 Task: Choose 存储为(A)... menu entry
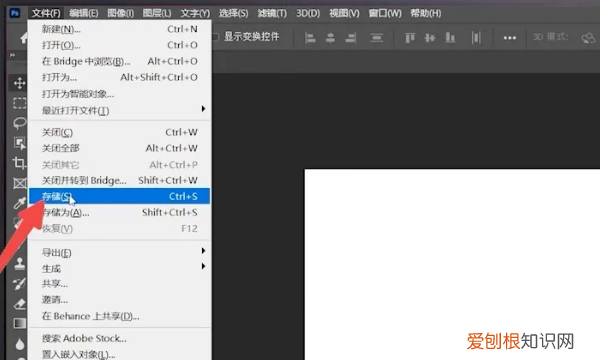[120, 212]
